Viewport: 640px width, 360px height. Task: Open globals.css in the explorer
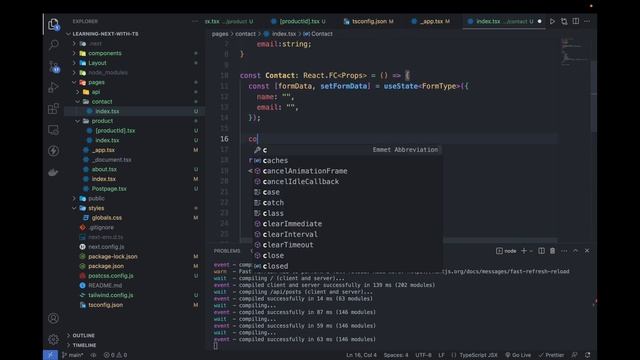[x=107, y=218]
